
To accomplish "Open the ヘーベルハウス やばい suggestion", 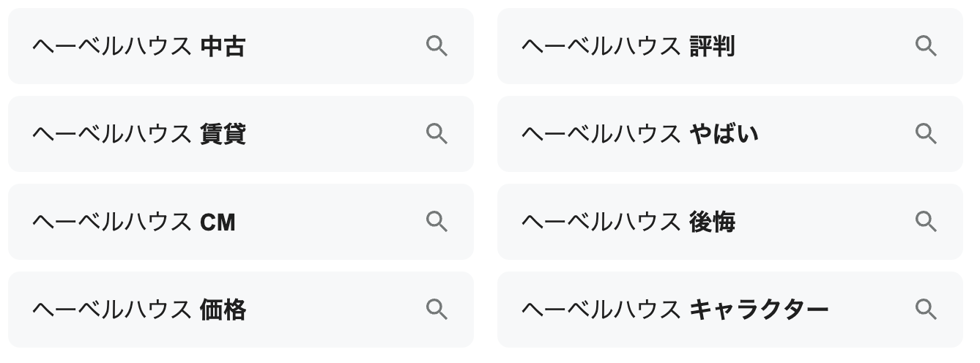I will pyautogui.click(x=639, y=135).
